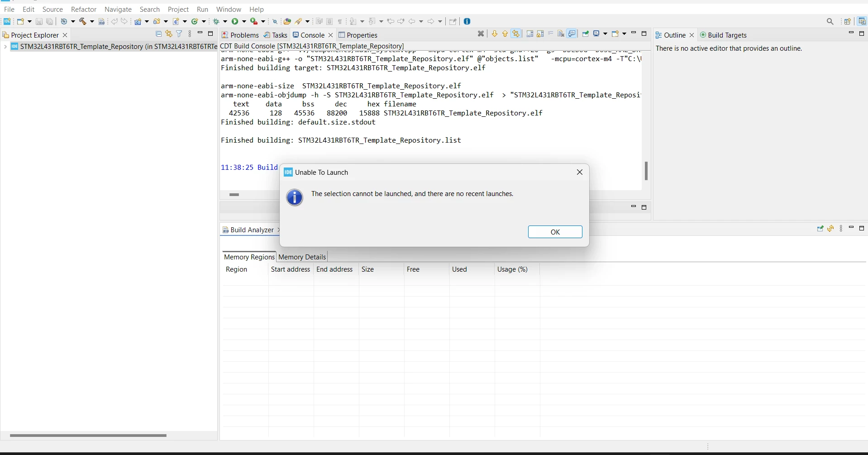Viewport: 868px width, 455px height.
Task: Click the Save All icon
Action: [50, 21]
